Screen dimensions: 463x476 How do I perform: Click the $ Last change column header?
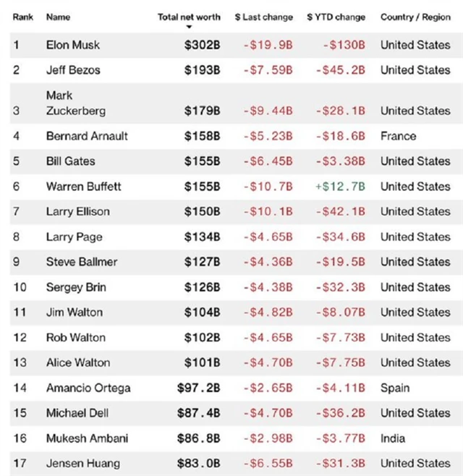264,17
